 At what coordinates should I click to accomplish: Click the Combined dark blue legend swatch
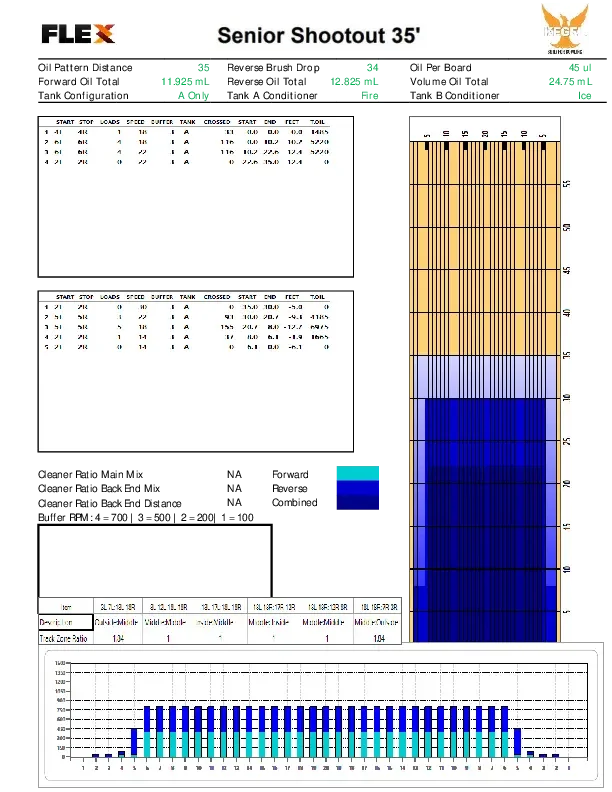[x=358, y=502]
